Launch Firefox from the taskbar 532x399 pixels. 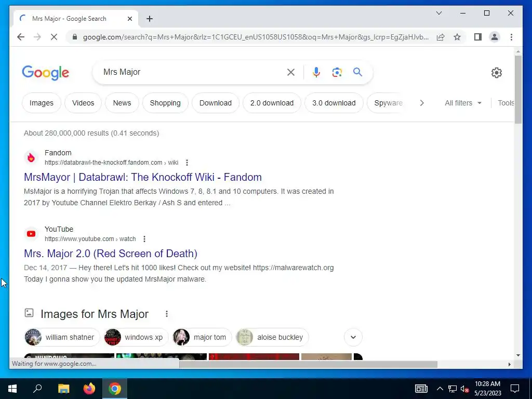pyautogui.click(x=89, y=389)
